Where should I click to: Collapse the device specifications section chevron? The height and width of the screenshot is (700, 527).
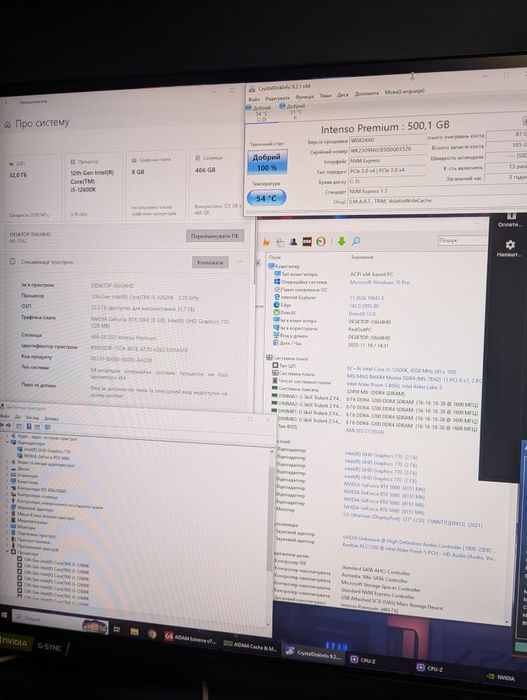point(240,262)
